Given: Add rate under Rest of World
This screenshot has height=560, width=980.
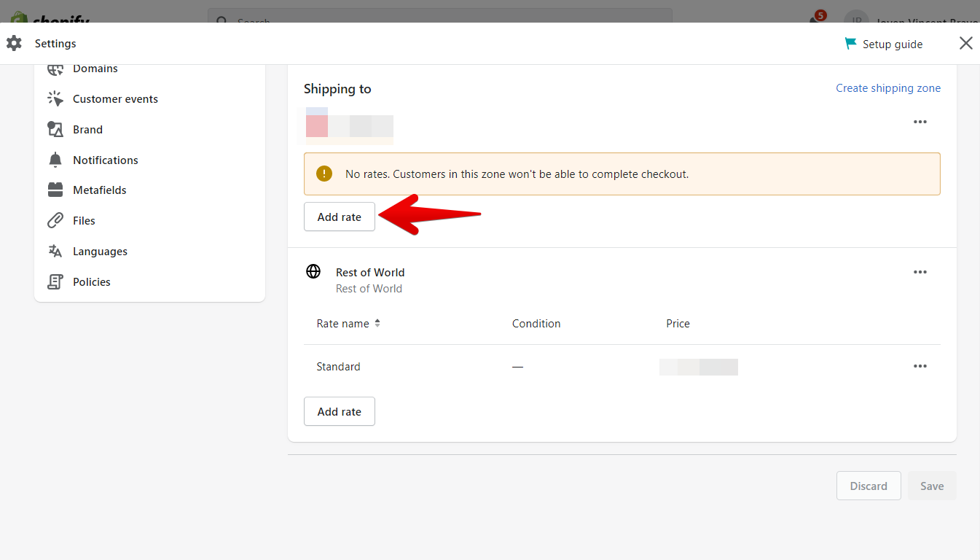Looking at the screenshot, I should point(340,411).
